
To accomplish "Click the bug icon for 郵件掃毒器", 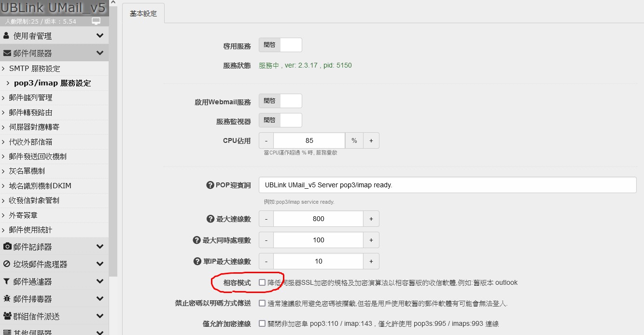I will tap(7, 299).
